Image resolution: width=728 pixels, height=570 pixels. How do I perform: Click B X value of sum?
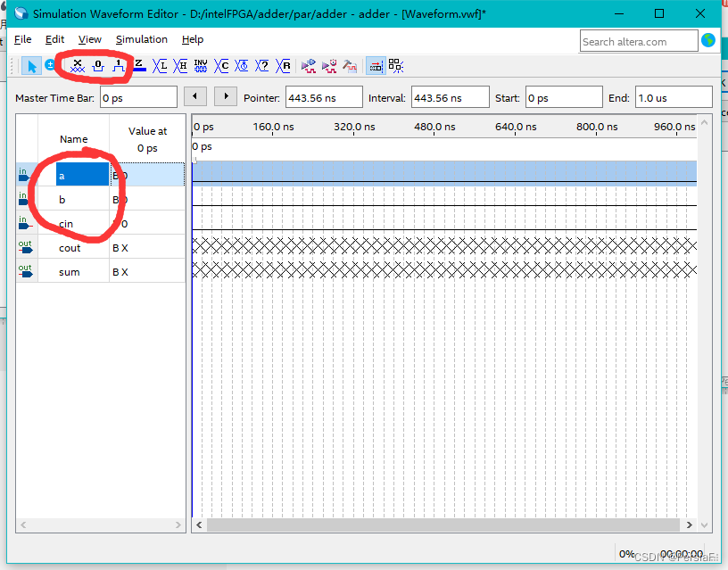[120, 272]
